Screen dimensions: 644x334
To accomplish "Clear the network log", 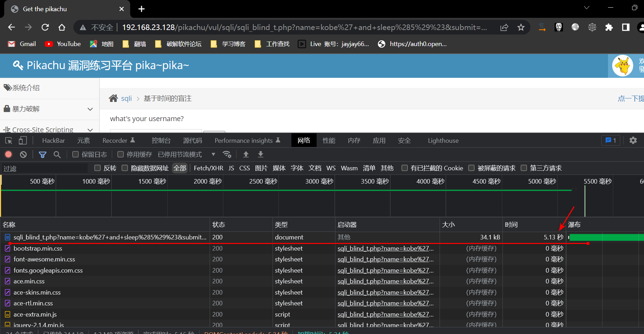I will pos(23,154).
